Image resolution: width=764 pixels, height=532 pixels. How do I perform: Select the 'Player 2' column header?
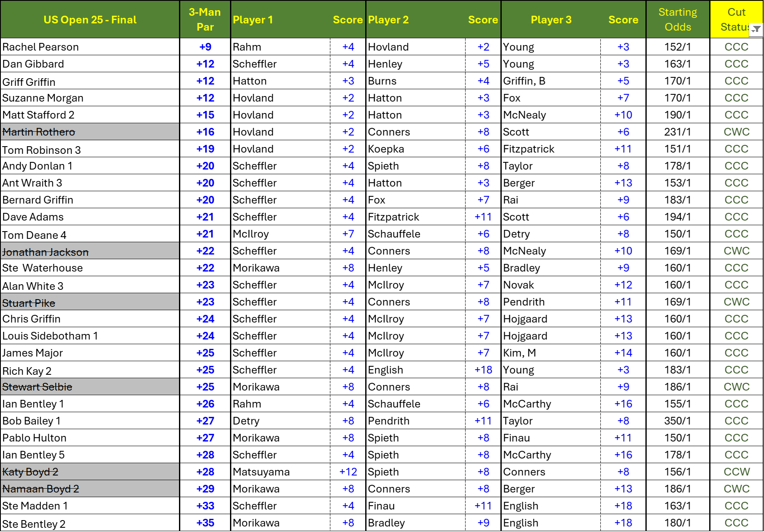coord(415,20)
